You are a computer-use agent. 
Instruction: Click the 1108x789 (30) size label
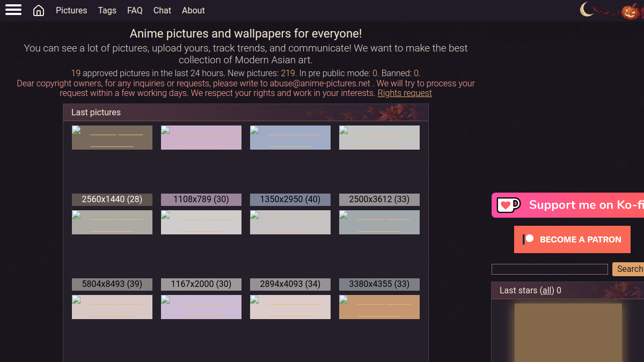point(201,200)
